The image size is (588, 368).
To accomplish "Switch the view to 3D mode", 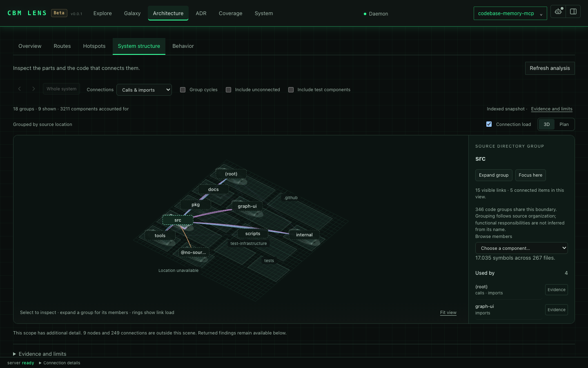I will click(547, 124).
